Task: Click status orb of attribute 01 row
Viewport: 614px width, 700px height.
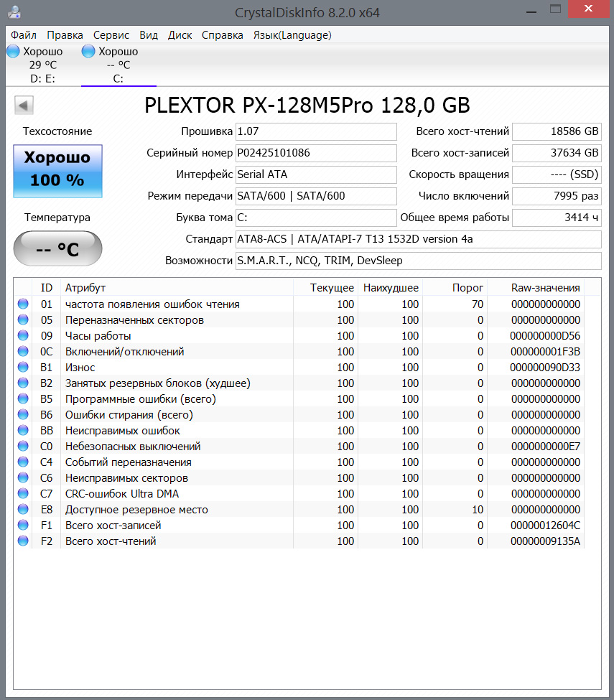Action: coord(23,304)
